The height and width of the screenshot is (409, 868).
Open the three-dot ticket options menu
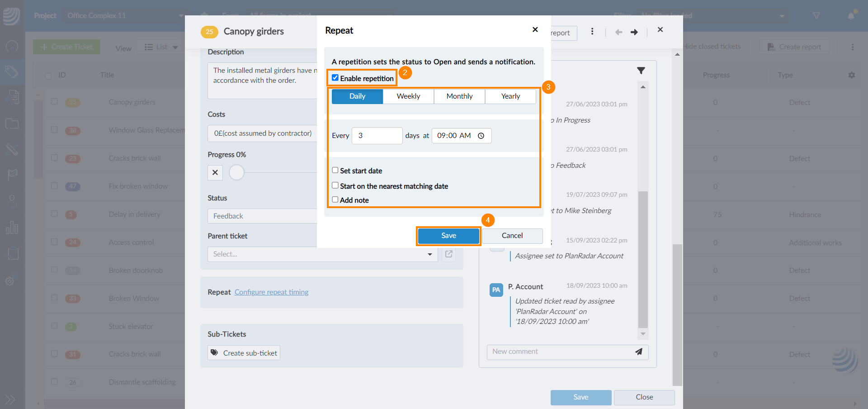click(592, 32)
